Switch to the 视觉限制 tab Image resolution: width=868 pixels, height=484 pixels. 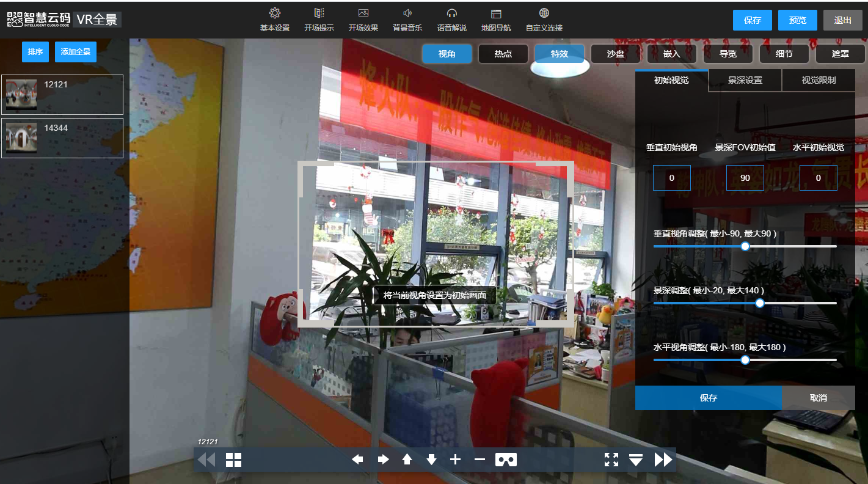point(819,80)
